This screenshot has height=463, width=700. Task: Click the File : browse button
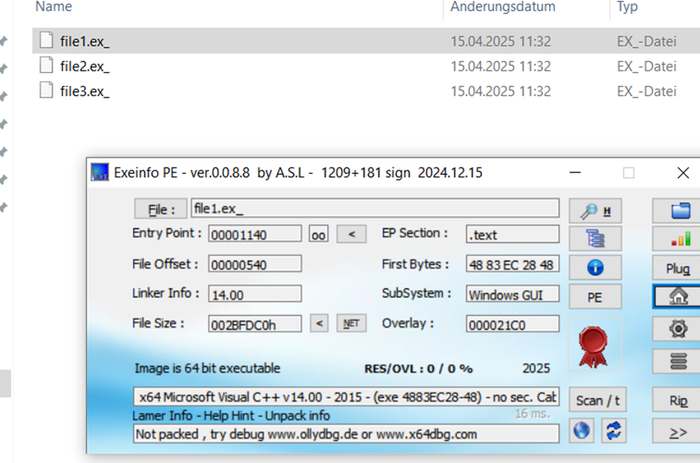161,209
